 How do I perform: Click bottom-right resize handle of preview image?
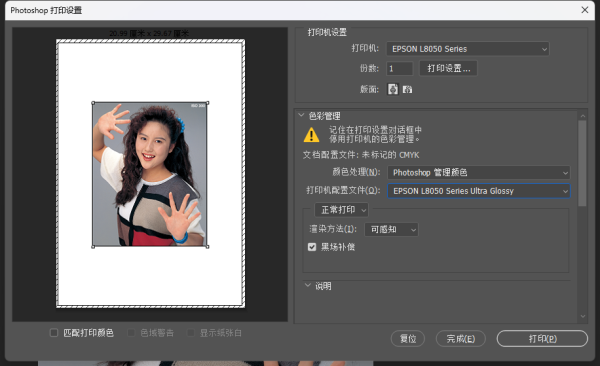(207, 247)
